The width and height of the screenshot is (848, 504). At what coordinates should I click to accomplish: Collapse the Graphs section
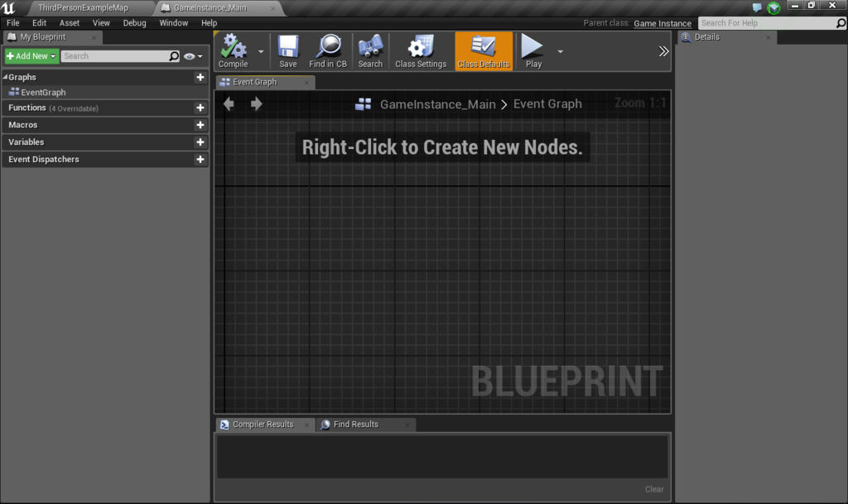tap(6, 77)
